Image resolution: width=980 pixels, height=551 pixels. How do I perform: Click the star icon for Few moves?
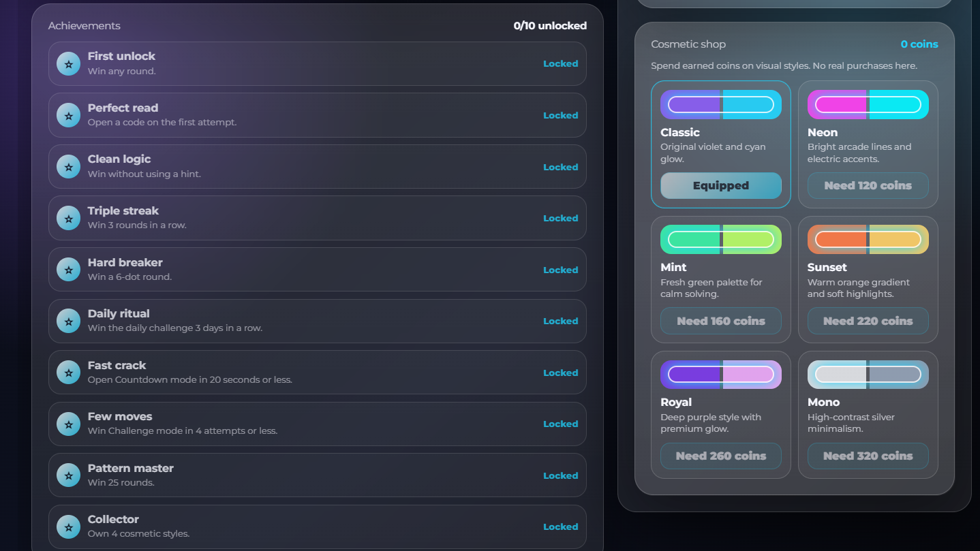tap(68, 424)
